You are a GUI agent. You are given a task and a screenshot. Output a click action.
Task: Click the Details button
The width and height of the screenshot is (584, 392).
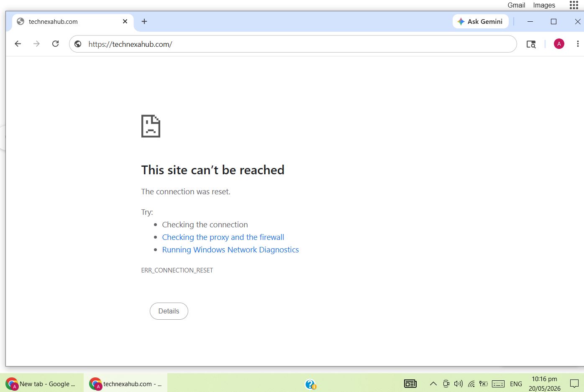(169, 311)
